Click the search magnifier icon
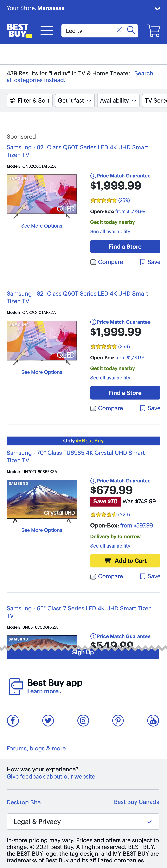The image size is (167, 868). tap(131, 30)
